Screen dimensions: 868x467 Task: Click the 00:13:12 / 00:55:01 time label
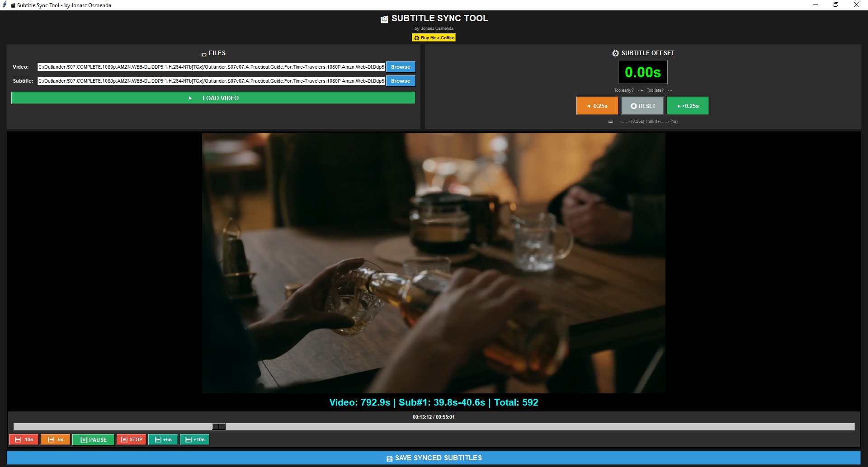point(434,417)
